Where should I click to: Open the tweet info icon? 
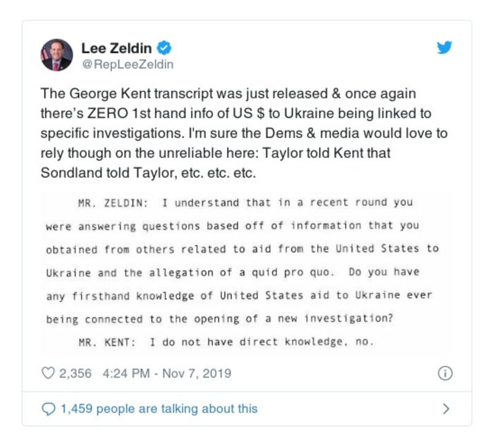(445, 373)
